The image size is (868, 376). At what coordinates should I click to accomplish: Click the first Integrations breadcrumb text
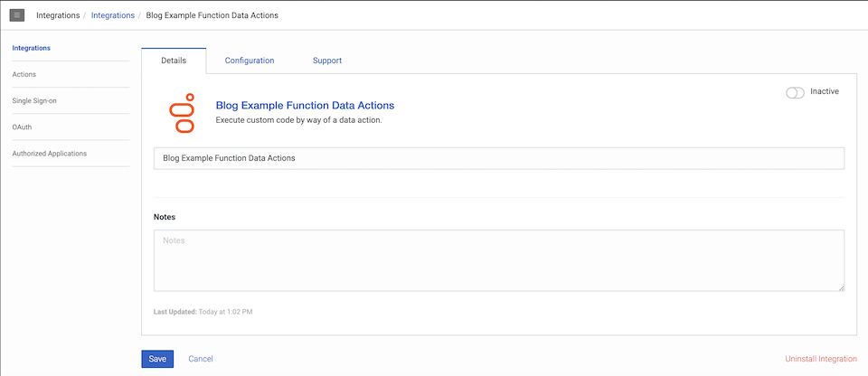(57, 15)
